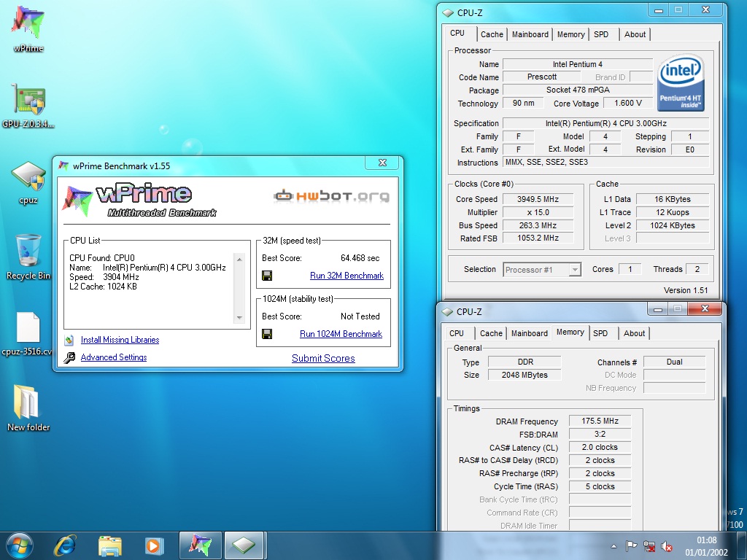Select Cache tab in bottom CPU-Z window
The width and height of the screenshot is (747, 560).
click(x=491, y=333)
